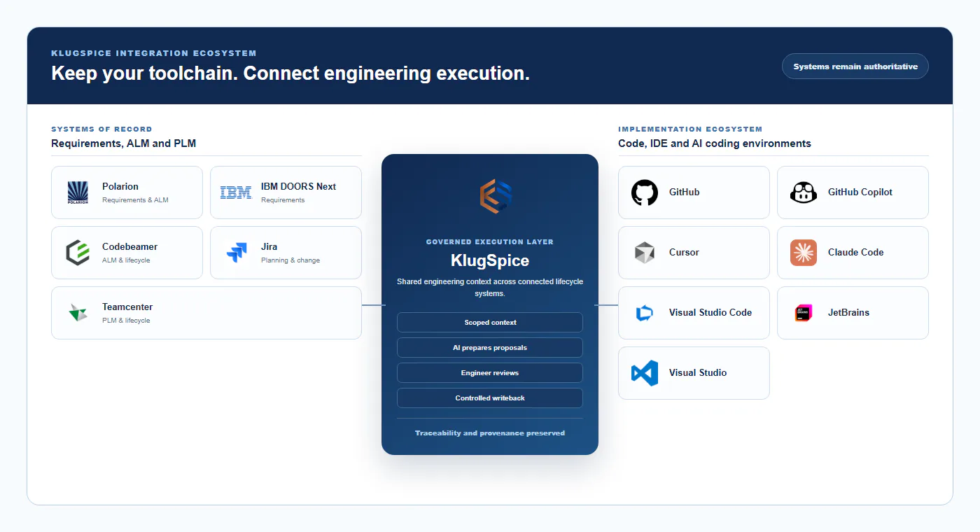This screenshot has height=532, width=980.
Task: Click the KlugSpice logo in center card
Action: (496, 197)
